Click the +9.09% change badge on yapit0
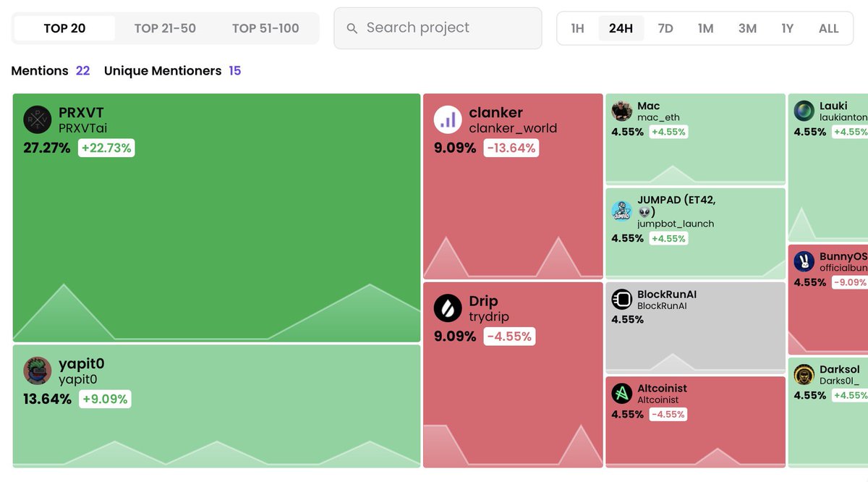This screenshot has height=482, width=868. click(x=105, y=399)
